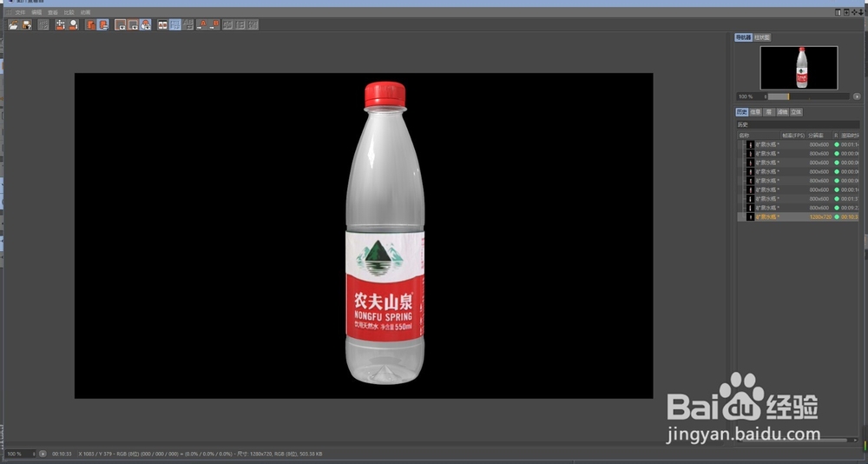Click the 帧率(FPS) column header
Viewport: 868px width, 464px height.
coord(793,136)
